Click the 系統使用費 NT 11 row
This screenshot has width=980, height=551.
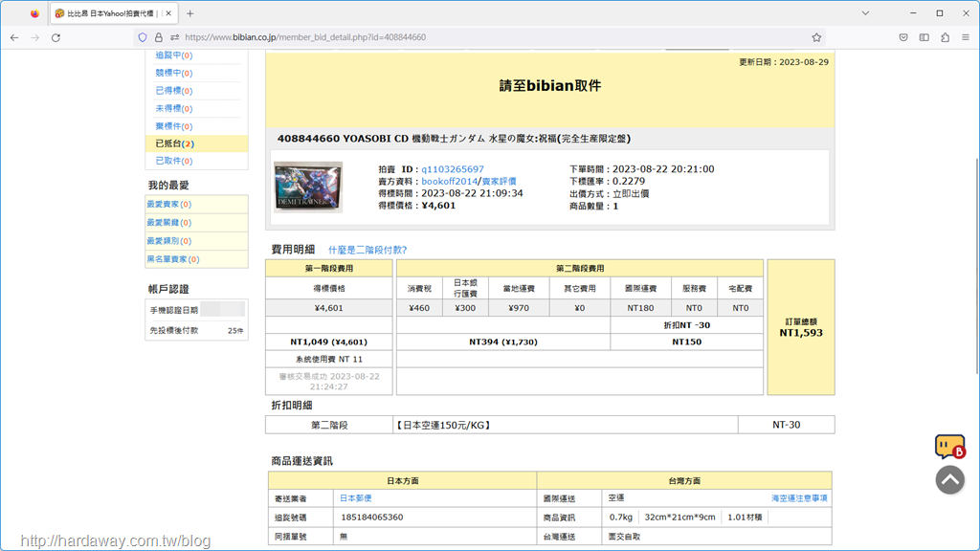(329, 360)
